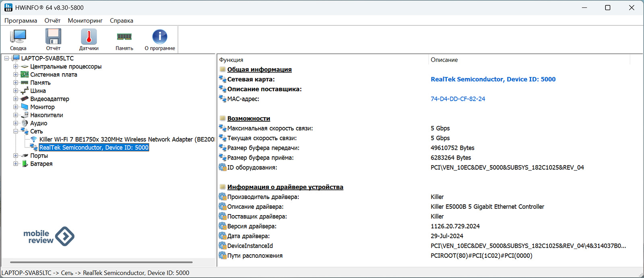Screen dimensions: 644x278
Task: Click the Батарея battery icon in tree
Action: [x=25, y=164]
